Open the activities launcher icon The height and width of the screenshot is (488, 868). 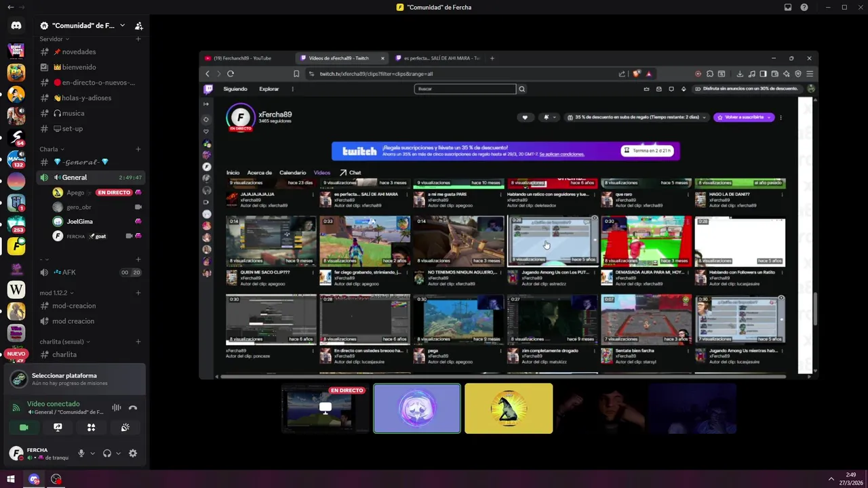91,427
